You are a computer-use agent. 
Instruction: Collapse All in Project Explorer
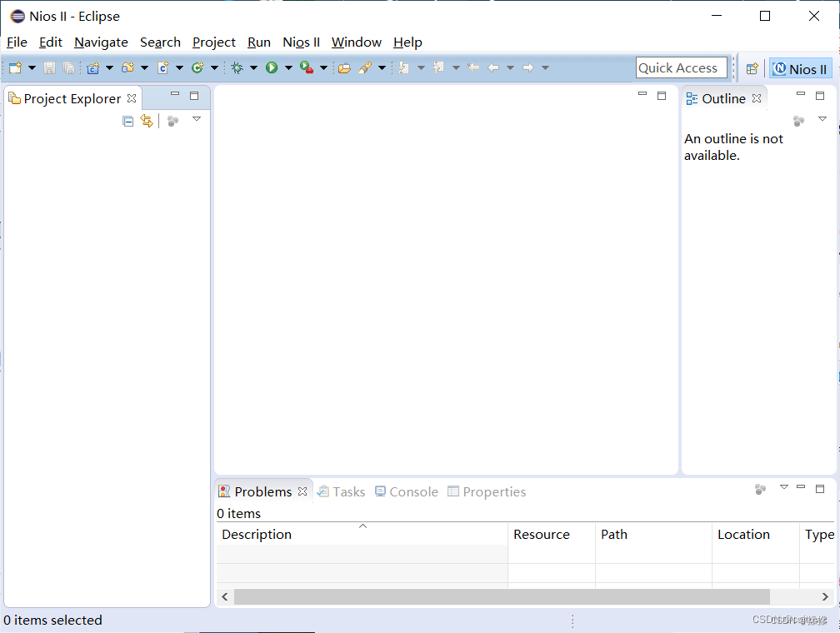click(127, 122)
